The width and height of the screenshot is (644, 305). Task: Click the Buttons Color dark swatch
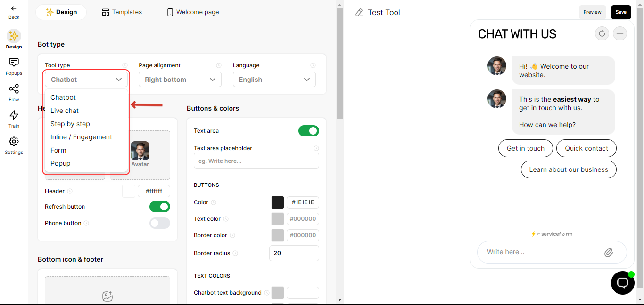pos(278,202)
